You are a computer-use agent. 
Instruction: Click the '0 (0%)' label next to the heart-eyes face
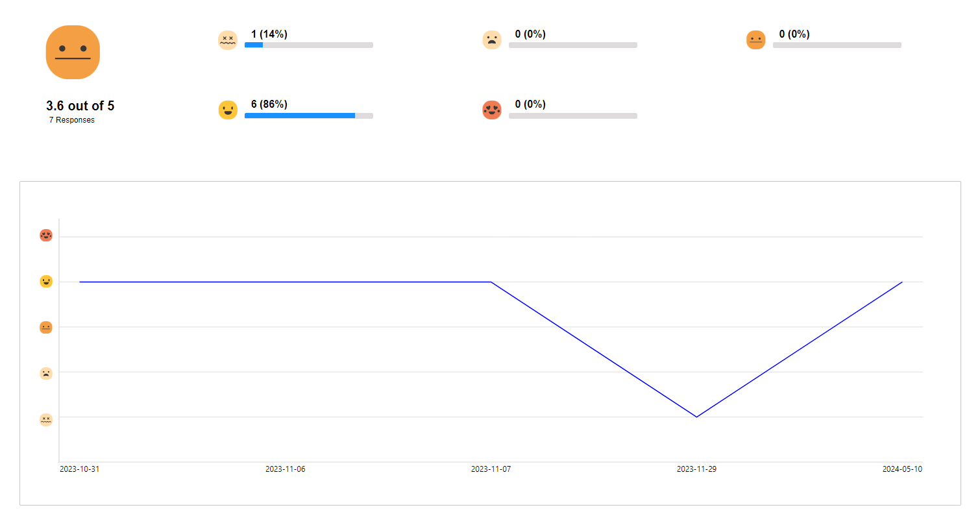point(530,104)
